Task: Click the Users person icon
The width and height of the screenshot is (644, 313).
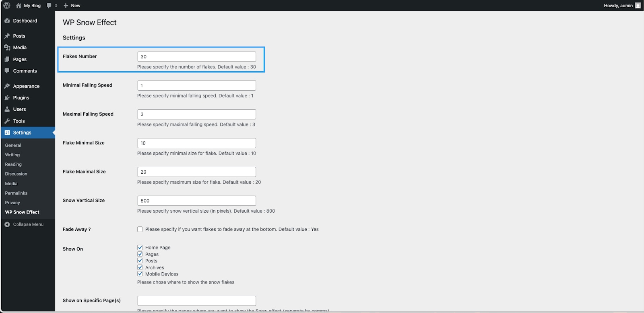Action: [7, 109]
